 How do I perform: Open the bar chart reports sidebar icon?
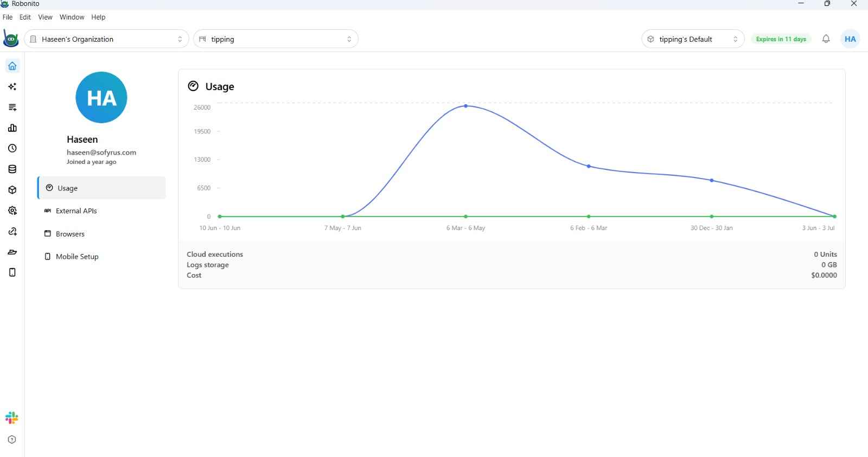tap(12, 128)
